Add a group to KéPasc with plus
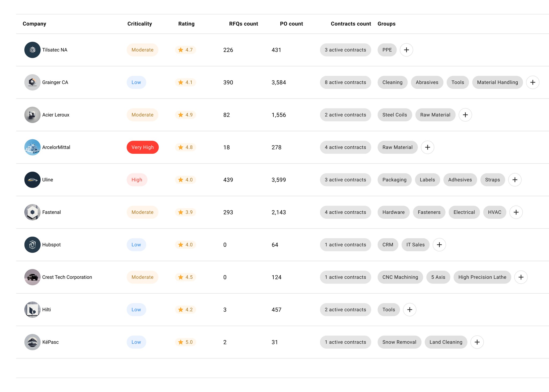549x392 pixels. (x=477, y=342)
